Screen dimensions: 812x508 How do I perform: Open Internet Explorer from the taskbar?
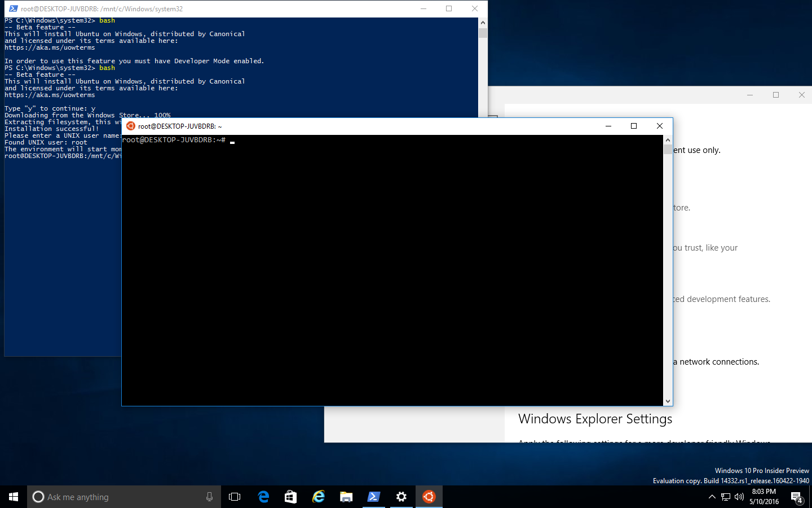pyautogui.click(x=318, y=497)
